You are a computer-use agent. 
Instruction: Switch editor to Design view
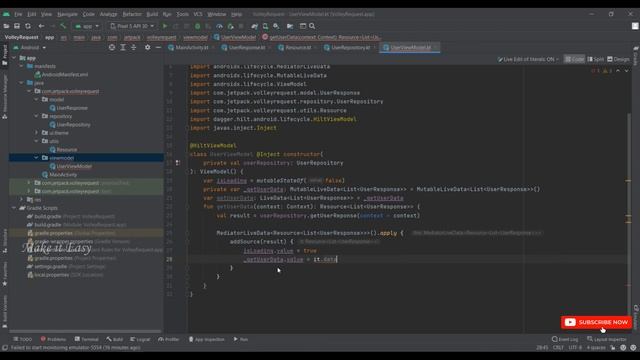tap(618, 59)
